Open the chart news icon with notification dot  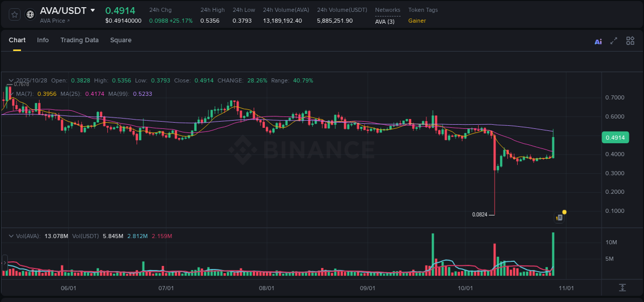(559, 217)
